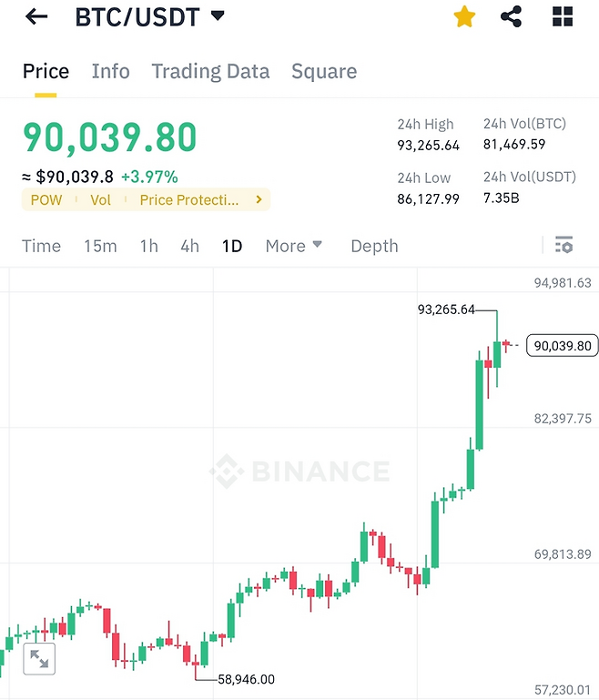The height and width of the screenshot is (700, 599).
Task: Select the 15m chart interval
Action: [100, 246]
